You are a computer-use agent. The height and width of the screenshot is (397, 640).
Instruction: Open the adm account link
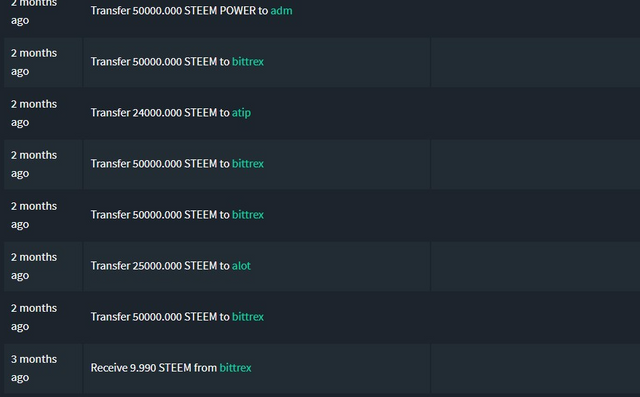coord(281,11)
